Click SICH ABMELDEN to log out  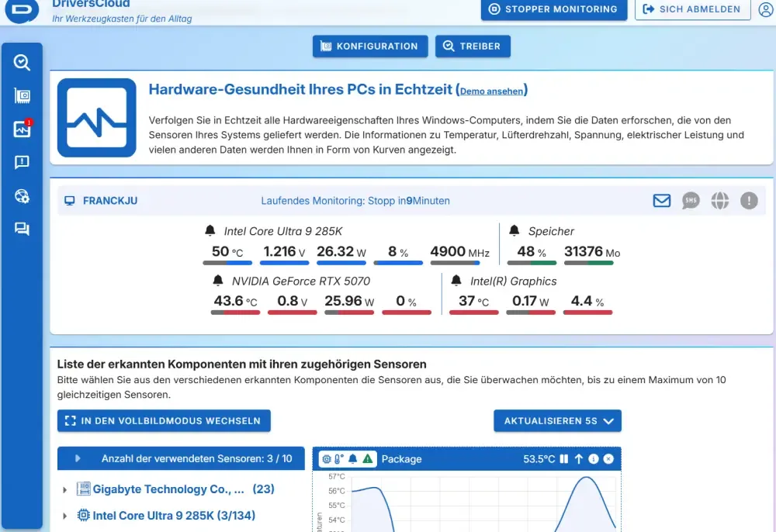point(692,9)
